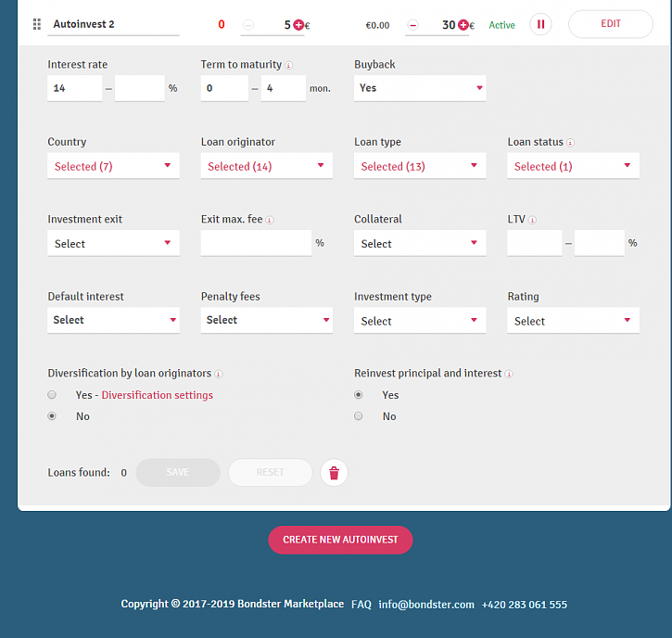
Task: Click info icon beside Loan status
Action: pos(569,143)
